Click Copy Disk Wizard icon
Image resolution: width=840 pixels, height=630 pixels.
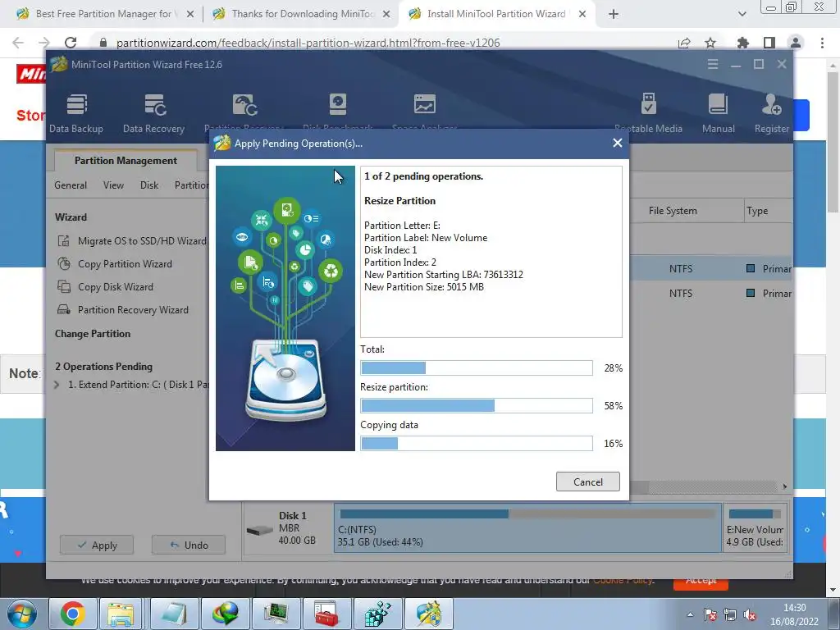pyautogui.click(x=64, y=286)
